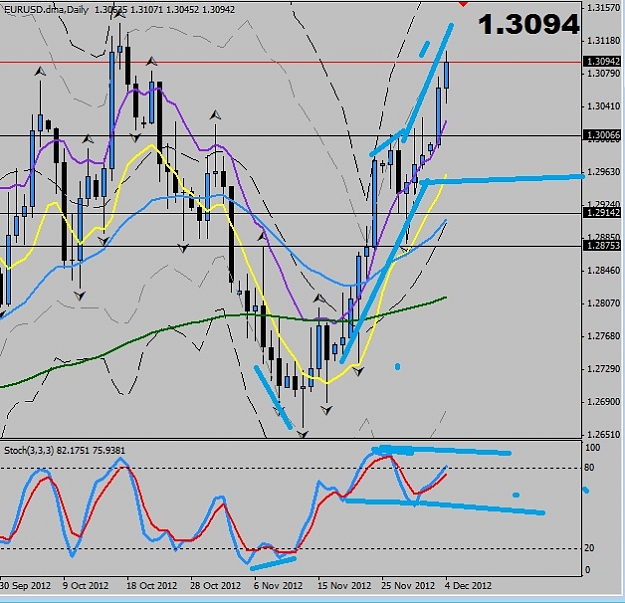Click the 1.30066 horizontal line price tag
The height and width of the screenshot is (603, 625).
pos(603,135)
